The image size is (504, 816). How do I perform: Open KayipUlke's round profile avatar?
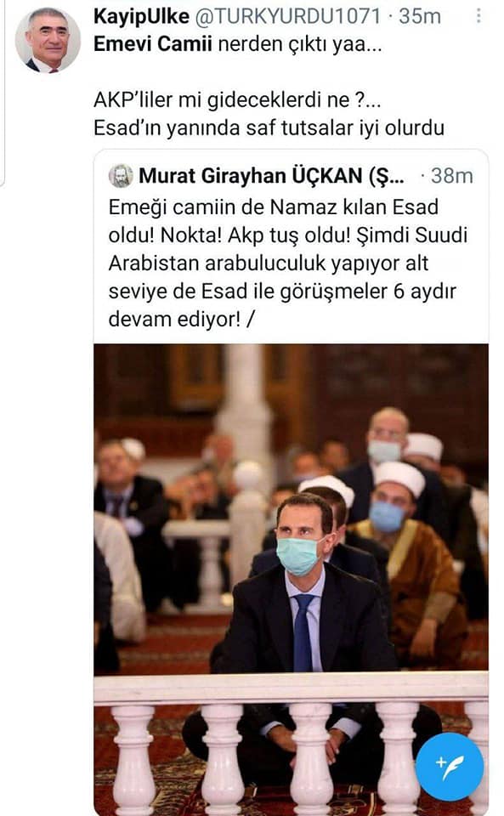coord(48,40)
